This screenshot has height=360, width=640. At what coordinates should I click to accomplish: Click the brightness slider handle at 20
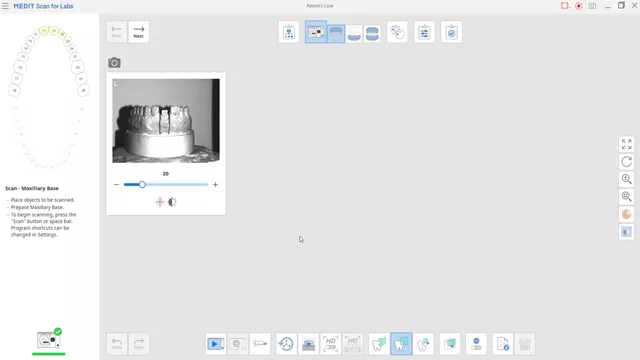click(142, 184)
